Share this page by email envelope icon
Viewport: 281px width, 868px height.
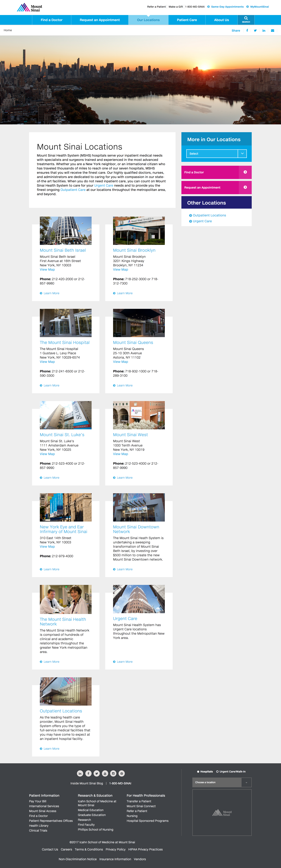pos(273,30)
